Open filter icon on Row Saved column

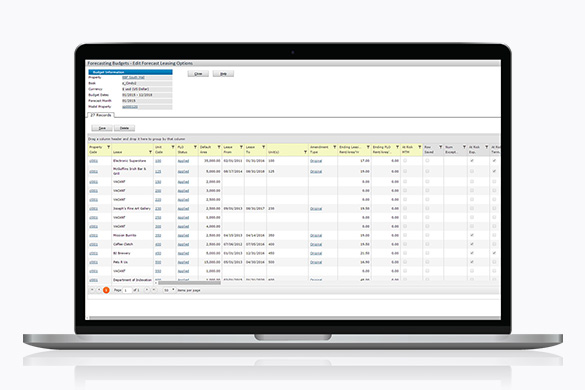pos(440,147)
